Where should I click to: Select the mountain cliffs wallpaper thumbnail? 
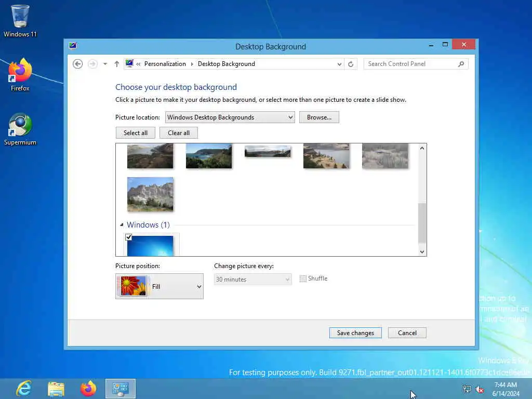[150, 194]
